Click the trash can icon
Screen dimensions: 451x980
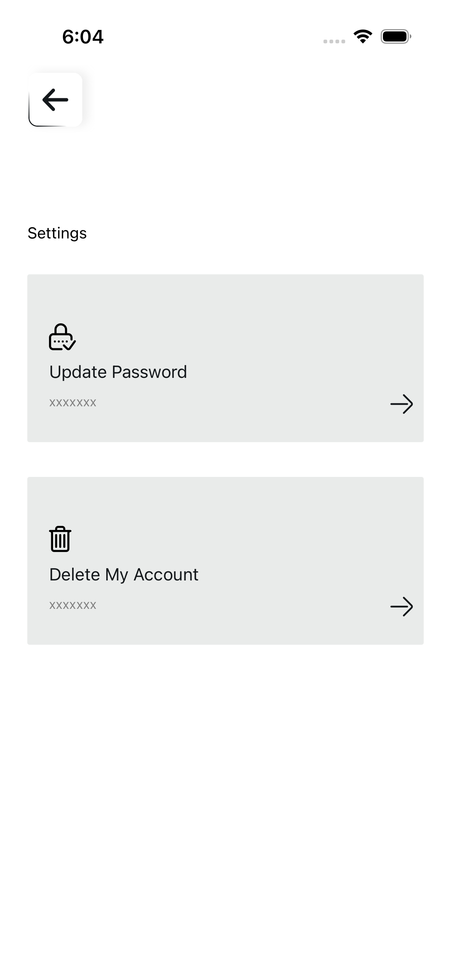(60, 539)
